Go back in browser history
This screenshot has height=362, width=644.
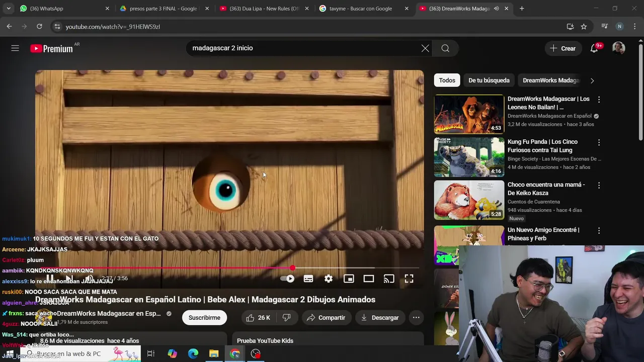9,27
